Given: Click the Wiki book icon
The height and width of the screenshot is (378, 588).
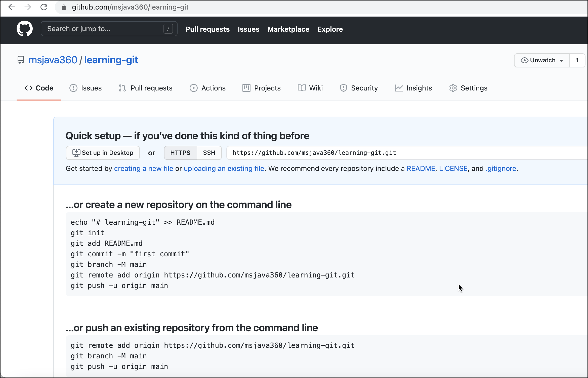Looking at the screenshot, I should [302, 88].
